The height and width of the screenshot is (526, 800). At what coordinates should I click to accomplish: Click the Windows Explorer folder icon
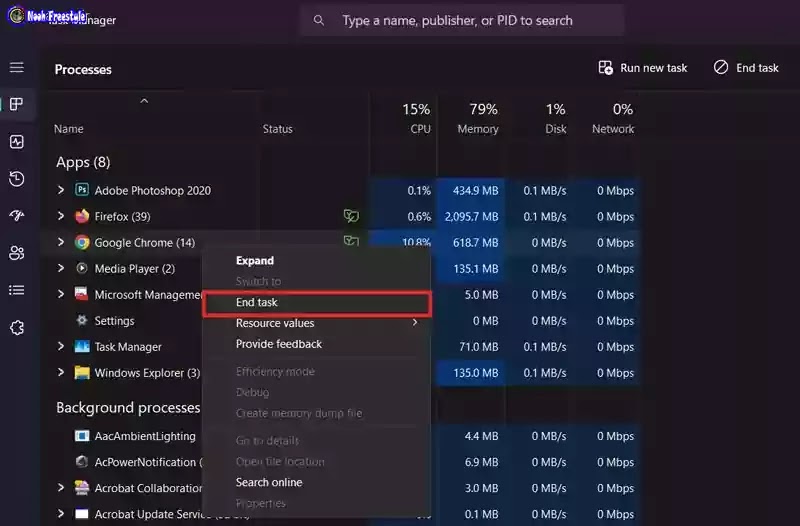pyautogui.click(x=82, y=373)
